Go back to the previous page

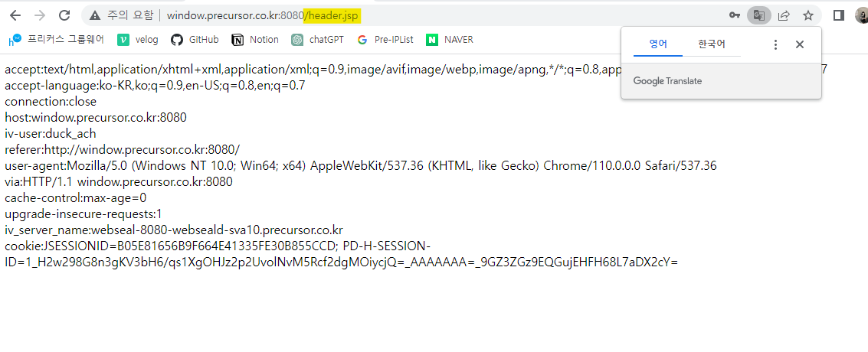pos(15,15)
